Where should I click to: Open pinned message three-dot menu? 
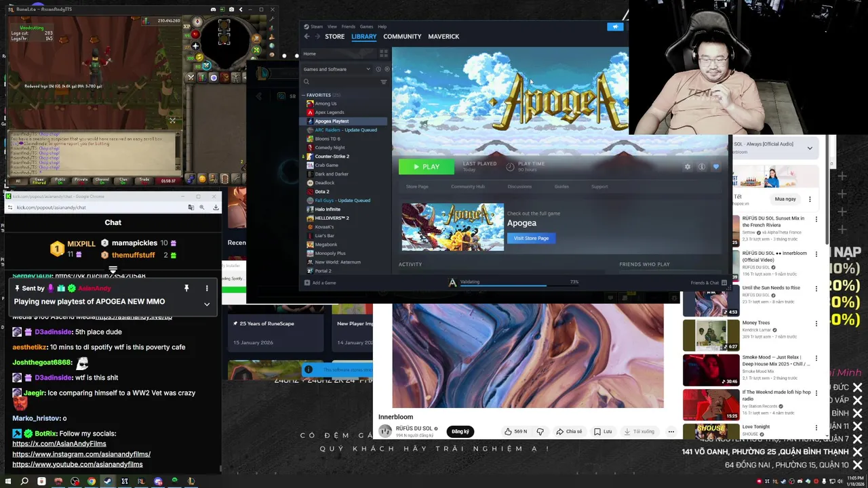click(x=207, y=288)
